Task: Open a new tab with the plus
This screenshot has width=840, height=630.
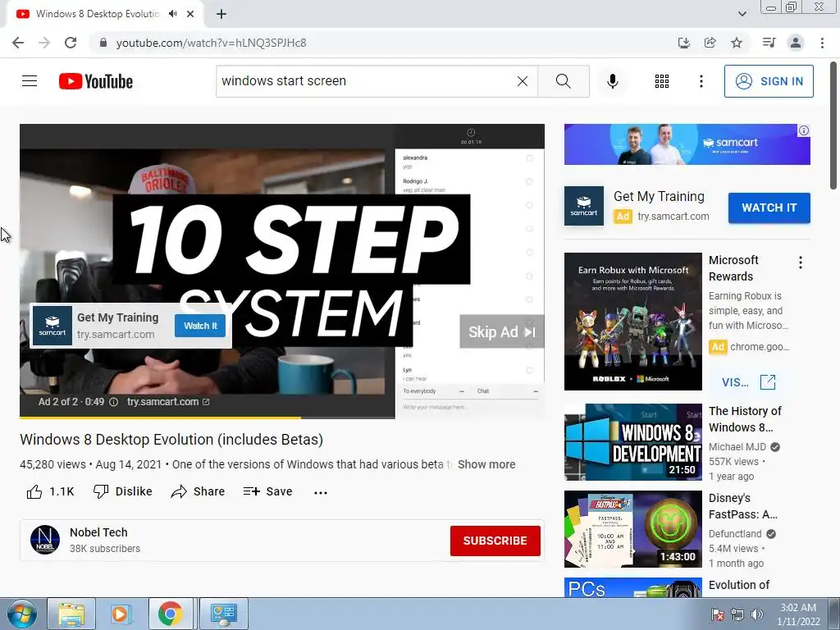Action: [221, 14]
